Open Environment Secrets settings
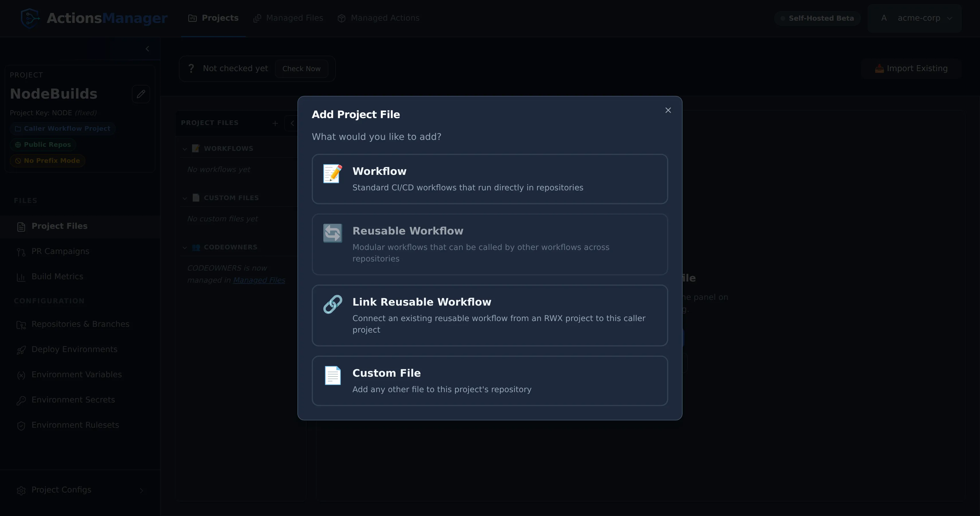 coord(80,400)
